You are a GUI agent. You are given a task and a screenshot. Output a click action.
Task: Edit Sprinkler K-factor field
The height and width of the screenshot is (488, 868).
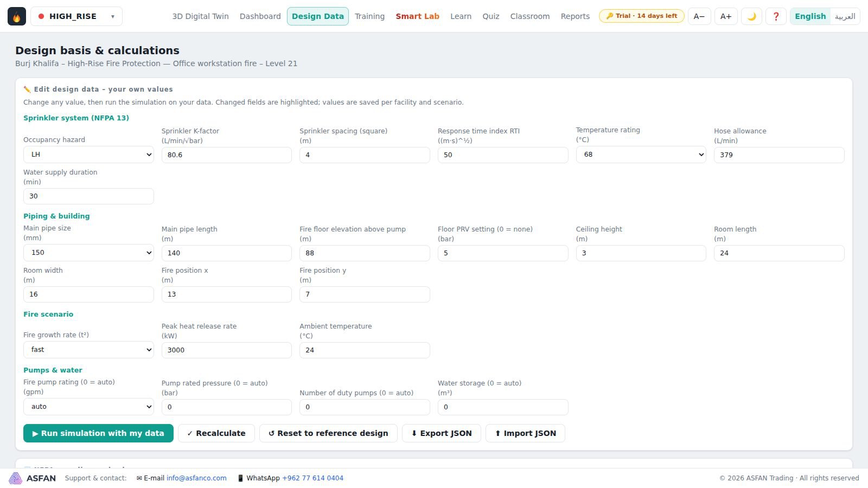pyautogui.click(x=227, y=155)
